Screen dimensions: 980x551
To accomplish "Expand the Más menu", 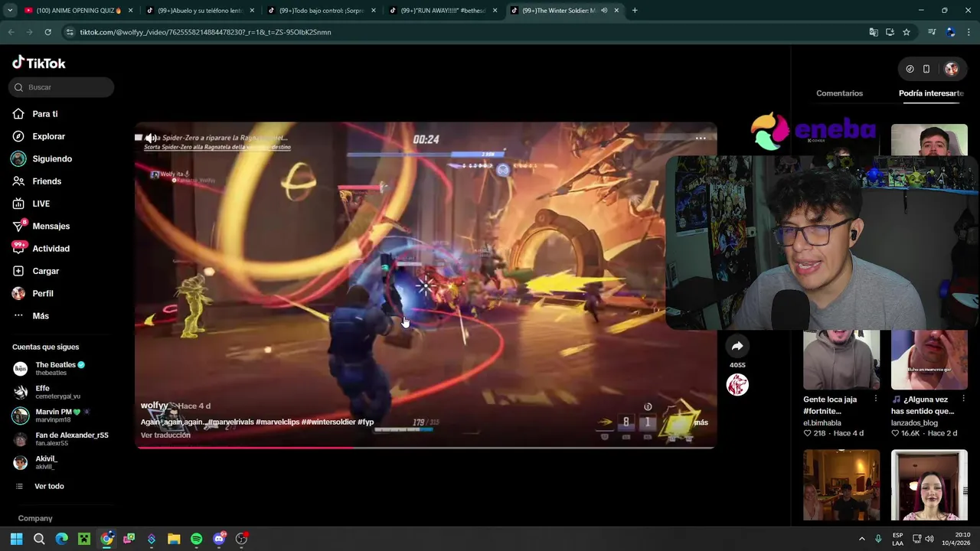I will point(40,316).
